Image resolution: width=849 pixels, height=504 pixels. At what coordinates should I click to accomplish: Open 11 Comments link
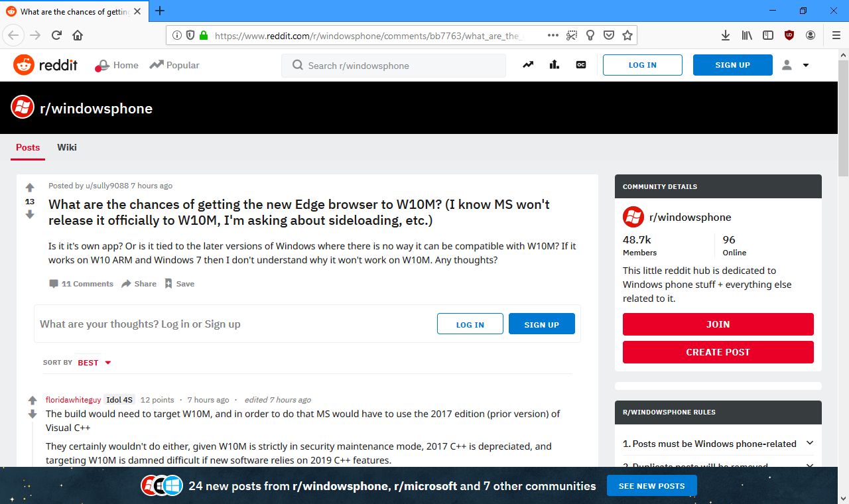(81, 284)
